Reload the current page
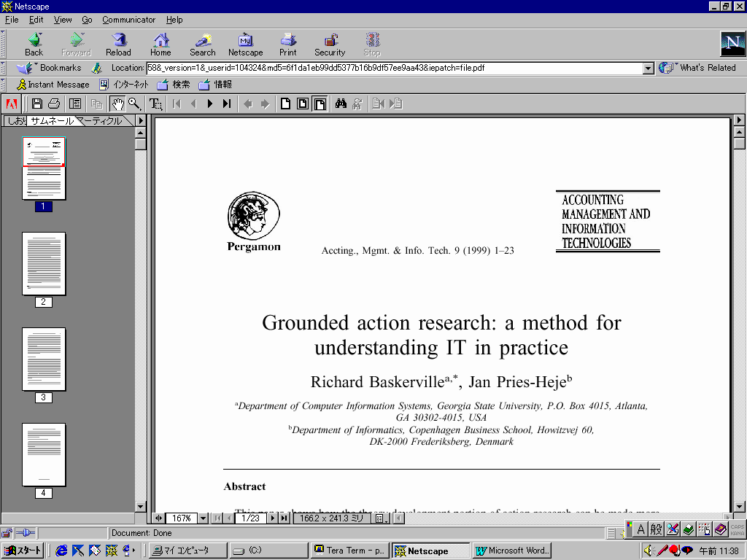 (x=118, y=44)
